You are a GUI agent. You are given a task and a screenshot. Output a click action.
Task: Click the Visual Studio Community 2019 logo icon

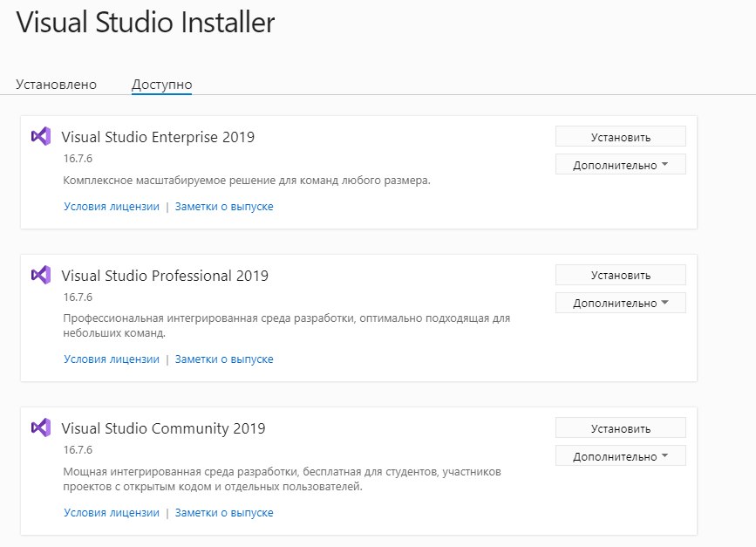tap(41, 427)
